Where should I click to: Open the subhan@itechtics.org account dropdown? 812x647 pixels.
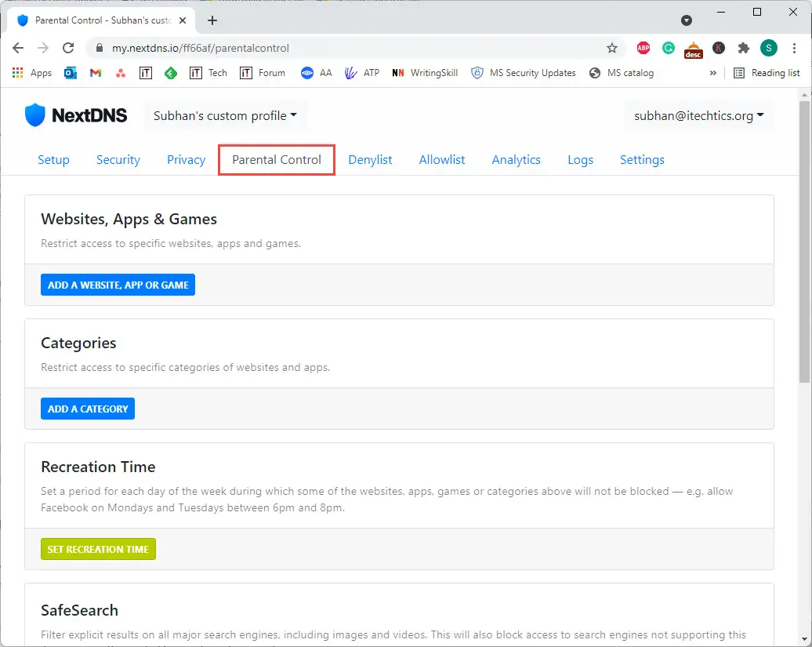tap(699, 115)
